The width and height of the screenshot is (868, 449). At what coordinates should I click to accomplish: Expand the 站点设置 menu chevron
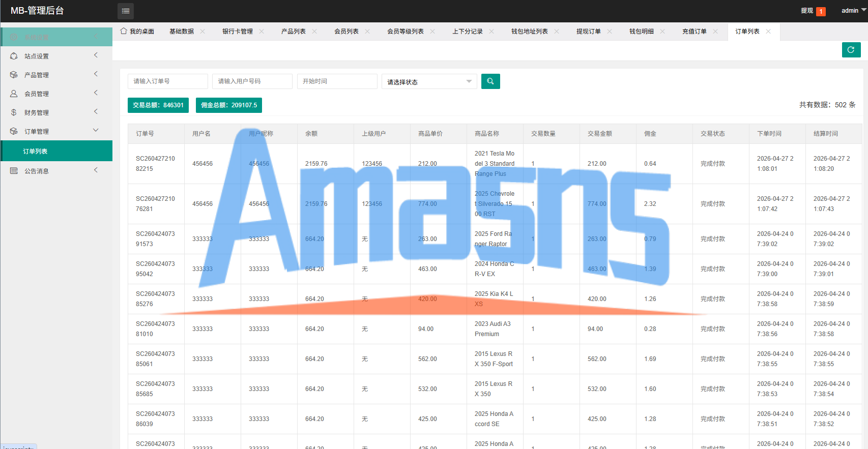click(96, 55)
